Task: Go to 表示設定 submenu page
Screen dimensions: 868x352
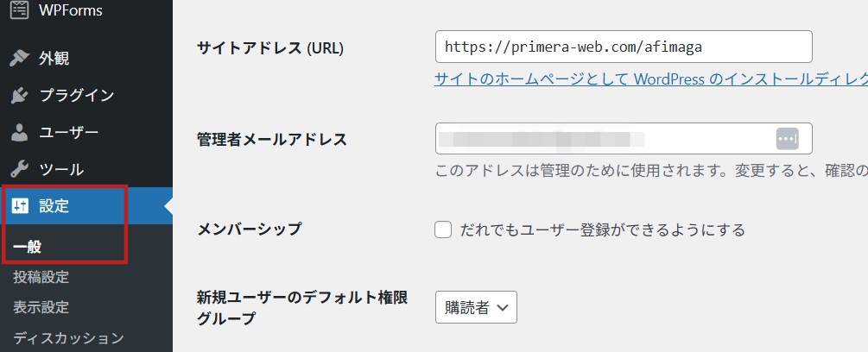Action: [x=41, y=307]
